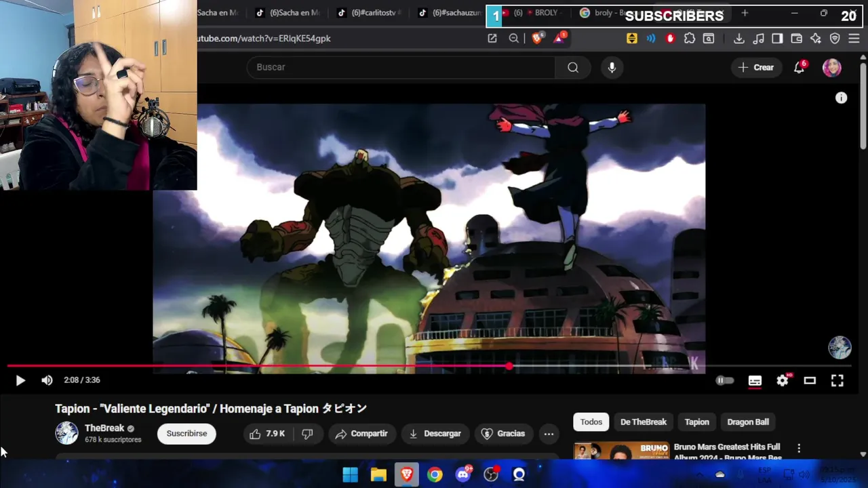Open the Brave Wallet icon

coord(797,39)
